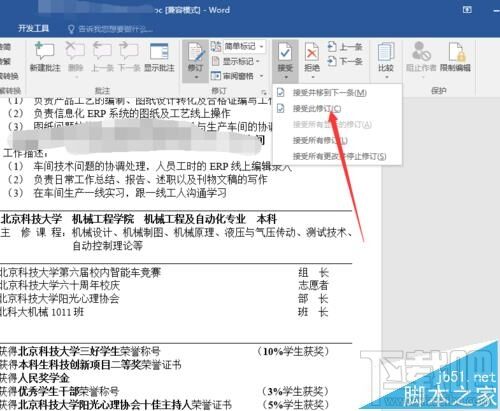Open the 审阅窗格 (Reviewing Pane) dropdown arrow
This screenshot has height=411, width=500.
262,76
